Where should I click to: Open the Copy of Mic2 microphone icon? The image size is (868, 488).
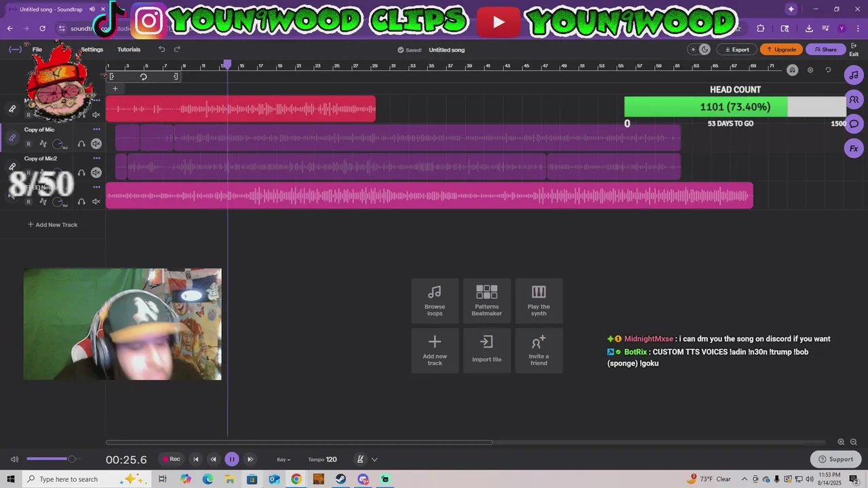(12, 166)
